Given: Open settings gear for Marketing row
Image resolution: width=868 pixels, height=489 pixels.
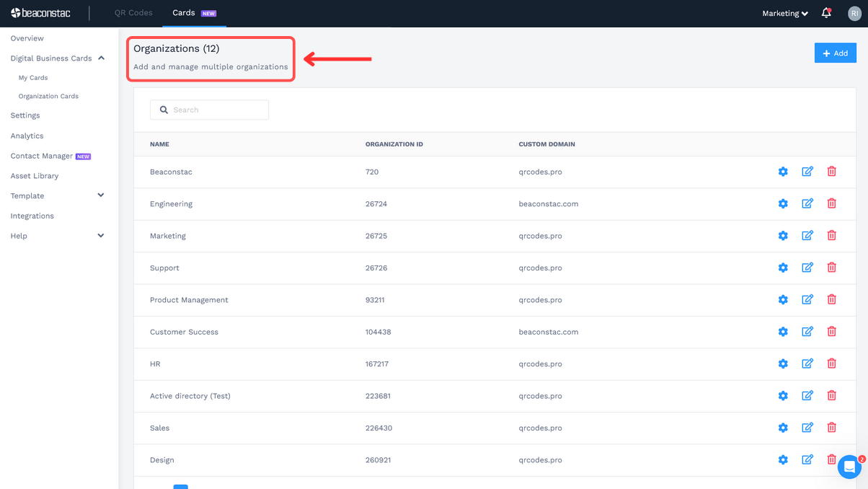Looking at the screenshot, I should tap(783, 236).
